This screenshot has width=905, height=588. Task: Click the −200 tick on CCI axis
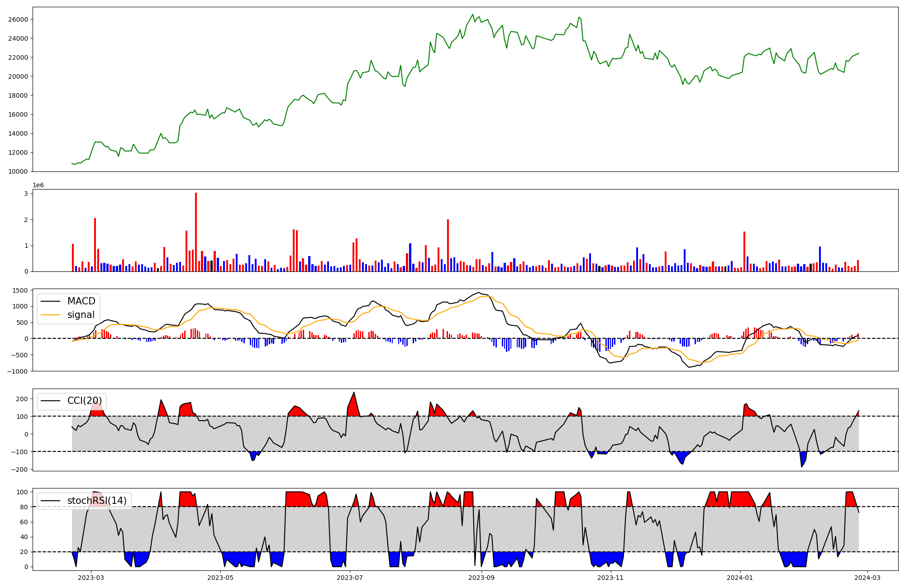point(20,469)
